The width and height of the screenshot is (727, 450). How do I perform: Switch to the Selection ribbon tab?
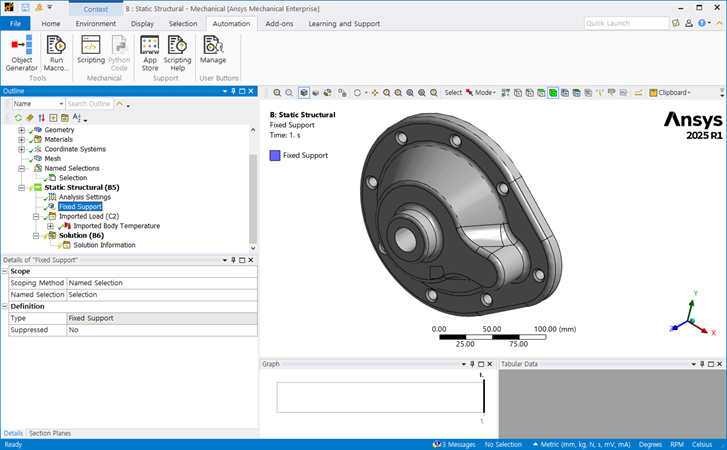coord(183,24)
